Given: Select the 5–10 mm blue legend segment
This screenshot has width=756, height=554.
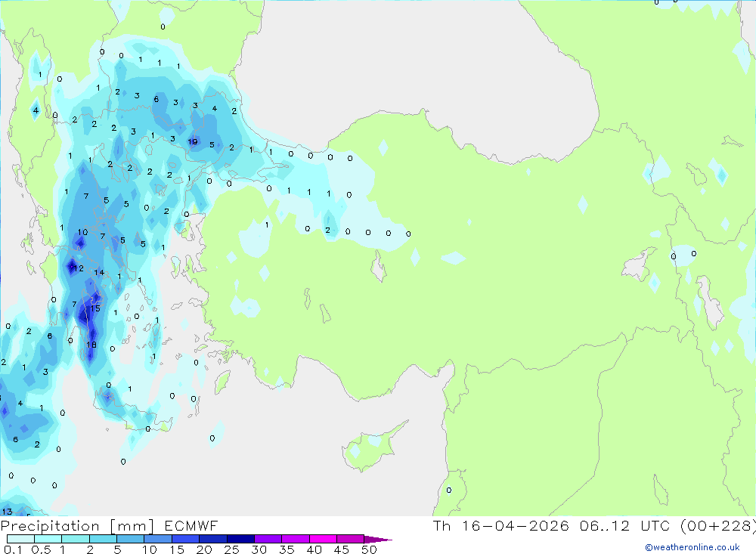Looking at the screenshot, I should [131, 539].
